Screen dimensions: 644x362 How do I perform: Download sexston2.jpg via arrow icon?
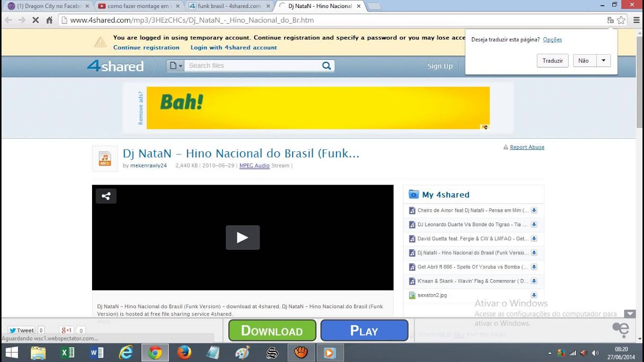pyautogui.click(x=534, y=295)
